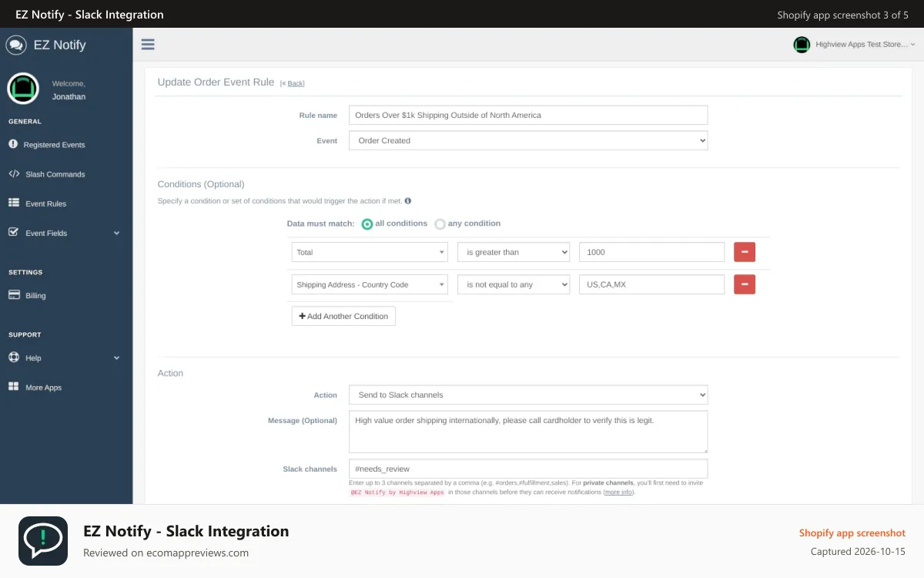
Task: Open the Shipping Address - Country Code dropdown
Action: [x=370, y=284]
